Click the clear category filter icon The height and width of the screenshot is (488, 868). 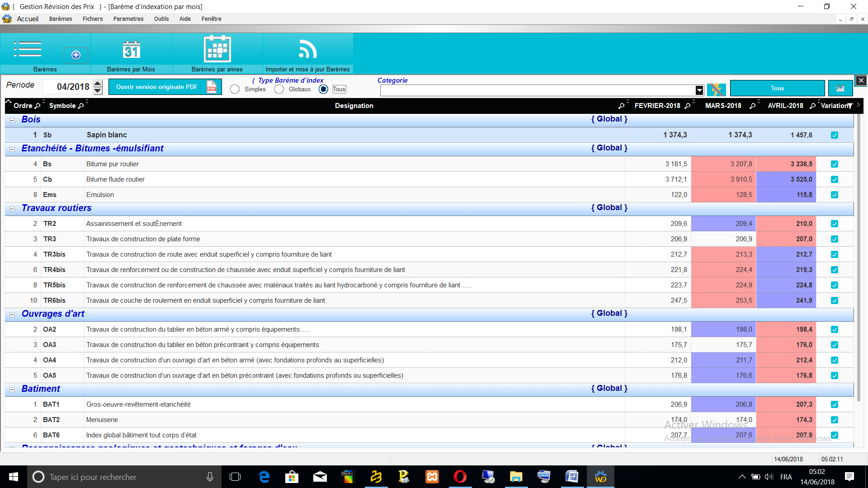tap(716, 89)
